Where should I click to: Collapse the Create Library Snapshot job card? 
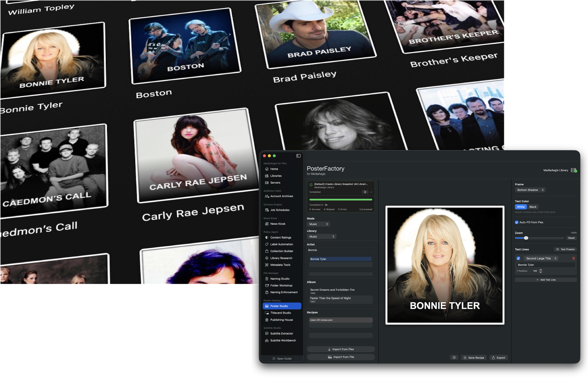coord(371,192)
